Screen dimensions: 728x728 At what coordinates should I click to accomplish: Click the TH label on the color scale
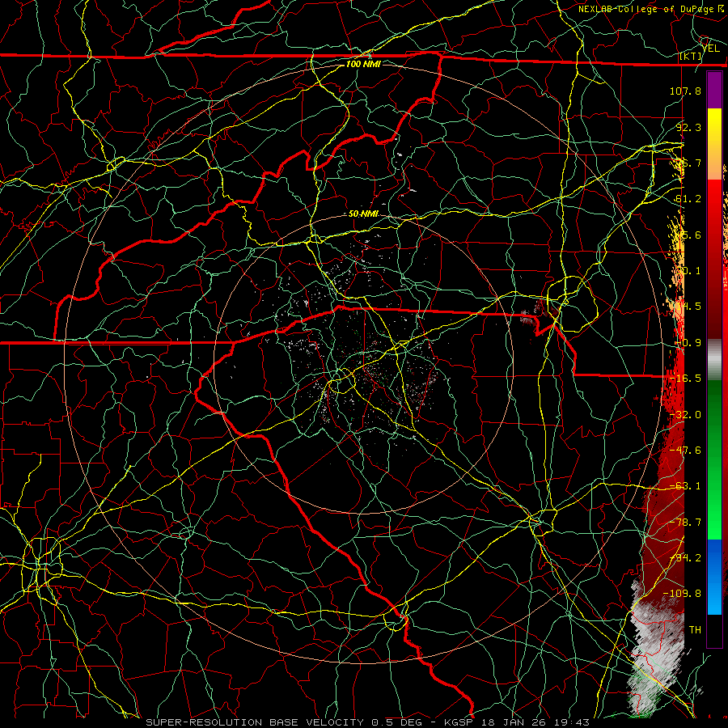click(x=695, y=630)
